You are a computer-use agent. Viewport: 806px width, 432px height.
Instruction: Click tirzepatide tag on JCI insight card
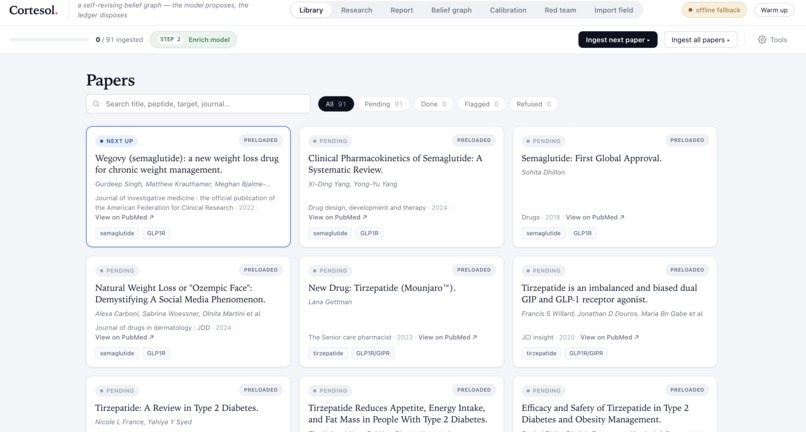[541, 353]
